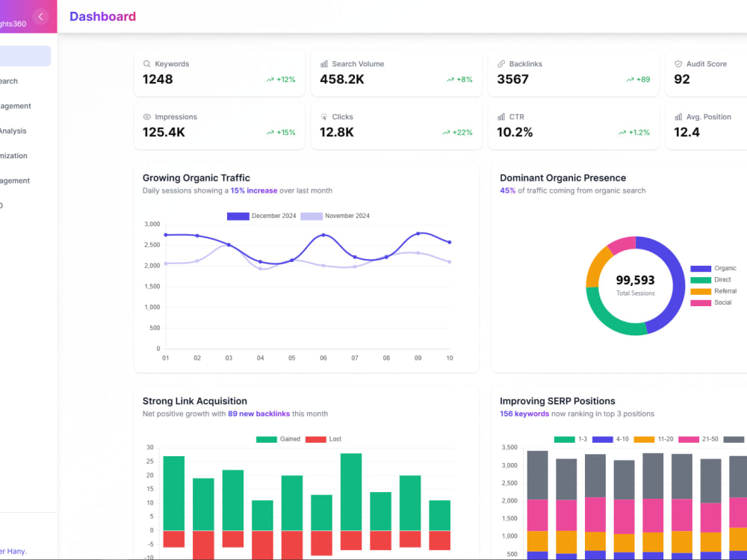Toggle November 2024 series in legend
The width and height of the screenshot is (747, 560).
pyautogui.click(x=335, y=216)
